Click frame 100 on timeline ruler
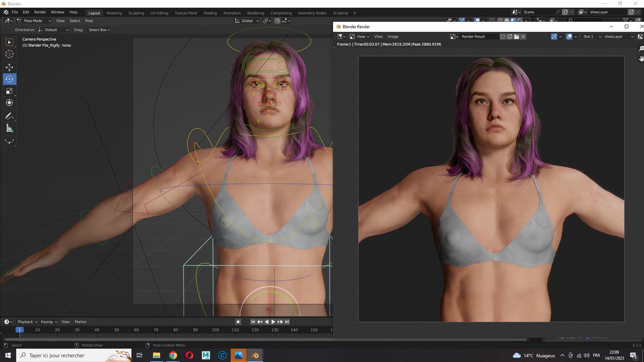 (x=215, y=330)
